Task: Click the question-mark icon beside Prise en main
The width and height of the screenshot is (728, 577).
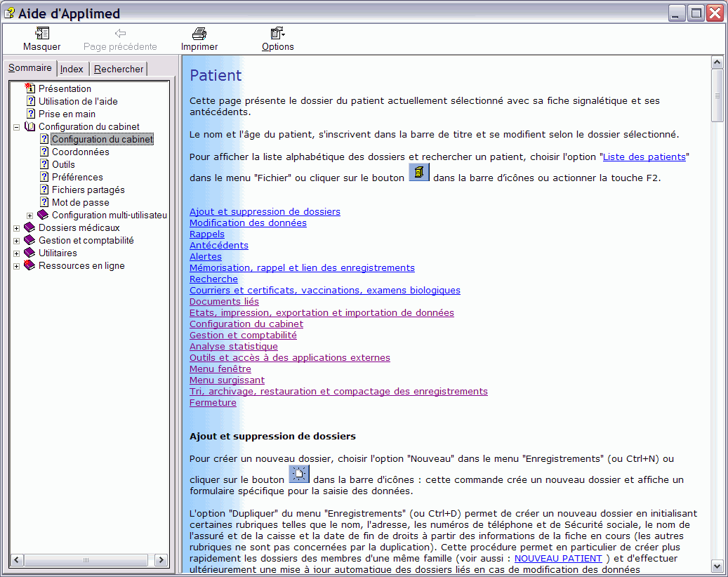Action: pyautogui.click(x=31, y=114)
